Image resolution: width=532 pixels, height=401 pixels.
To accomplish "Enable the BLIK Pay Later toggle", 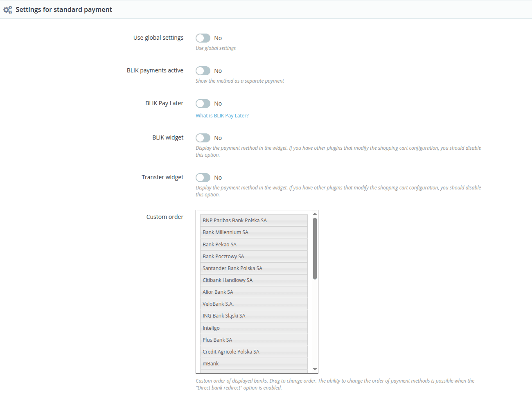I will 203,104.
